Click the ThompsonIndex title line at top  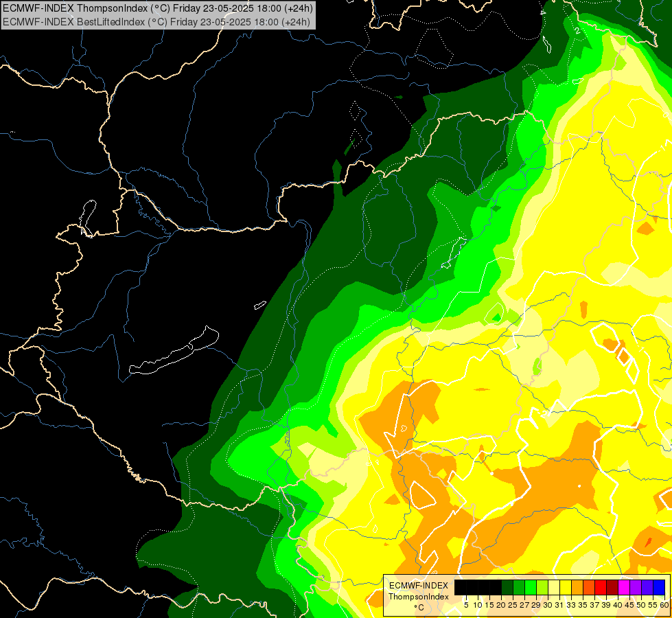click(158, 8)
